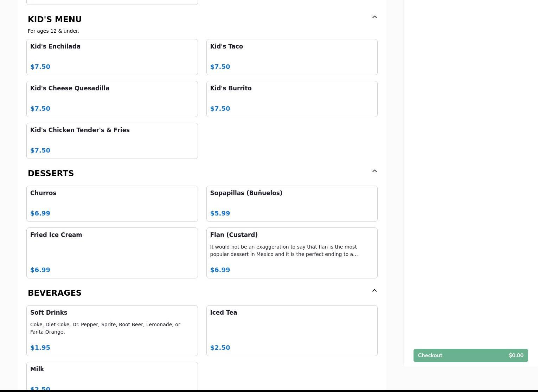Viewport: 538px width, 392px height.
Task: Select the Iced Tea beverage
Action: 292,330
